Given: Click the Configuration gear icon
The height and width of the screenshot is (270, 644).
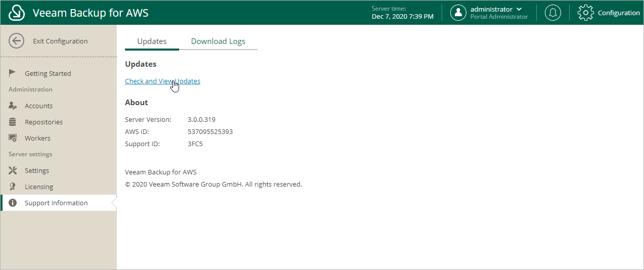Looking at the screenshot, I should coord(585,13).
